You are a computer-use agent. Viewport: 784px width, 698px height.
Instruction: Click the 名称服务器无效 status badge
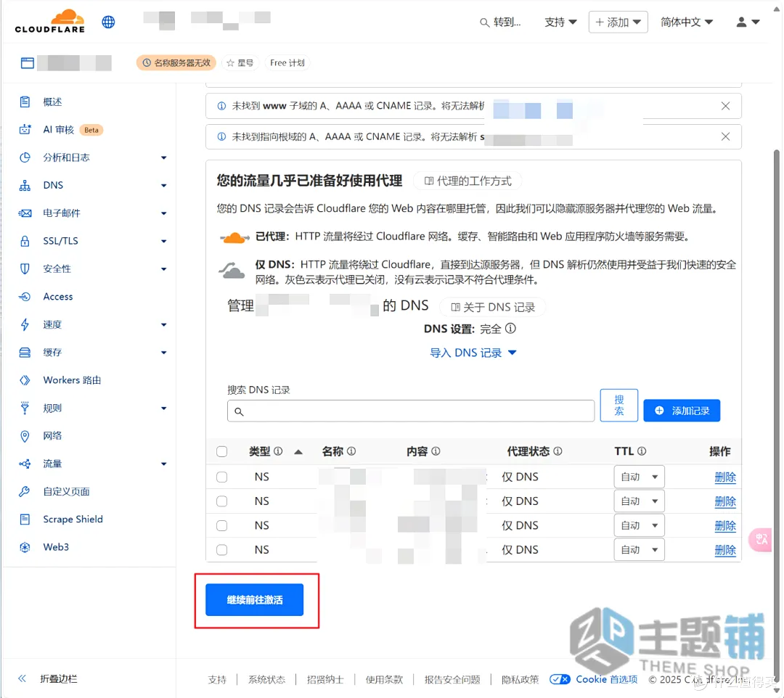tap(176, 63)
